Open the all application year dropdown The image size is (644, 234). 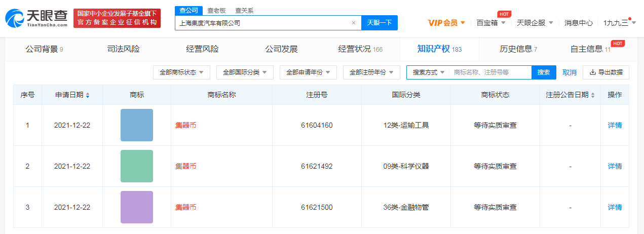308,72
